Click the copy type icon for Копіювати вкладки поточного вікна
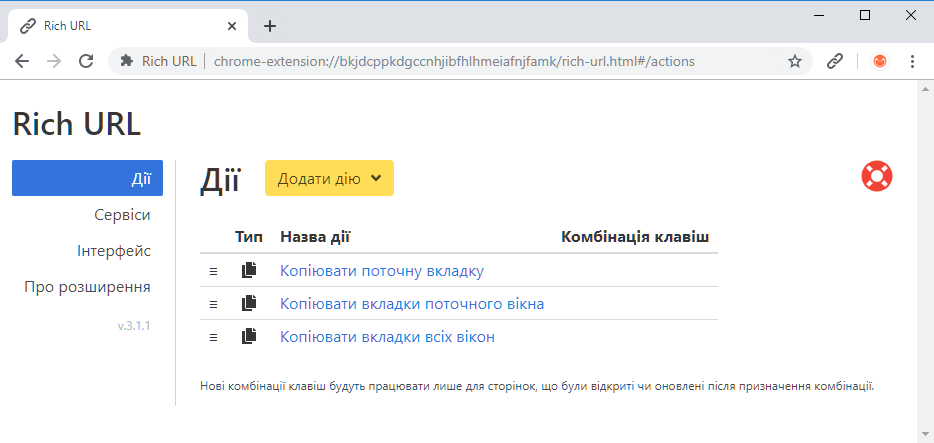Image resolution: width=934 pixels, height=443 pixels. 249,303
